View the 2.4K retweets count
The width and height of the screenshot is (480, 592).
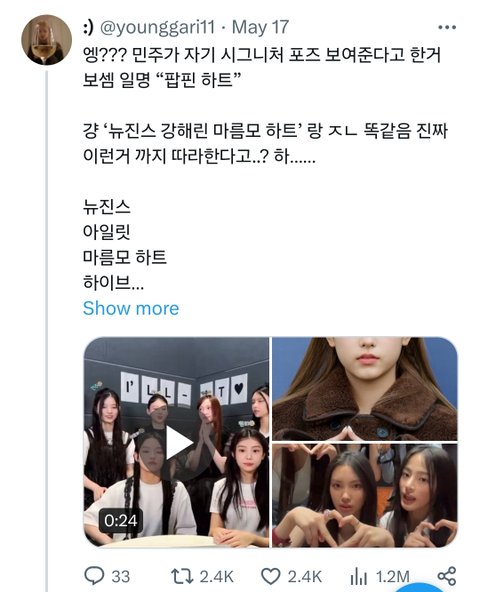(216, 577)
